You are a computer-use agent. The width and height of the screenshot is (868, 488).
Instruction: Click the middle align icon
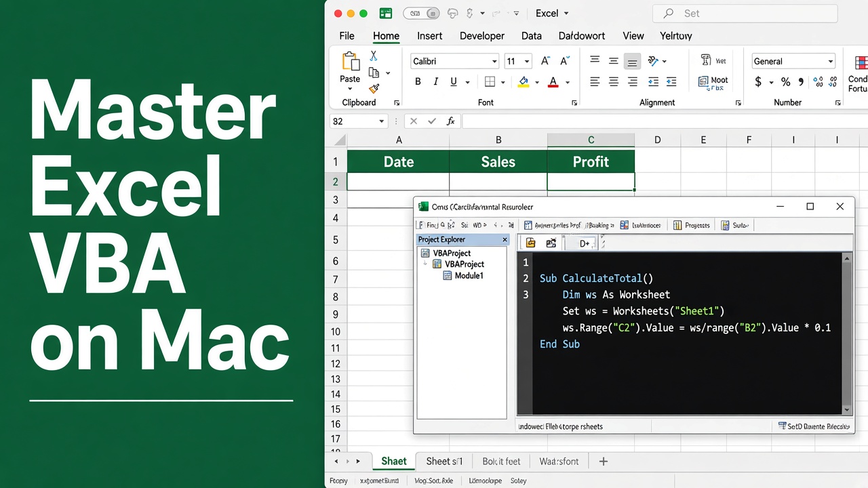coord(614,61)
